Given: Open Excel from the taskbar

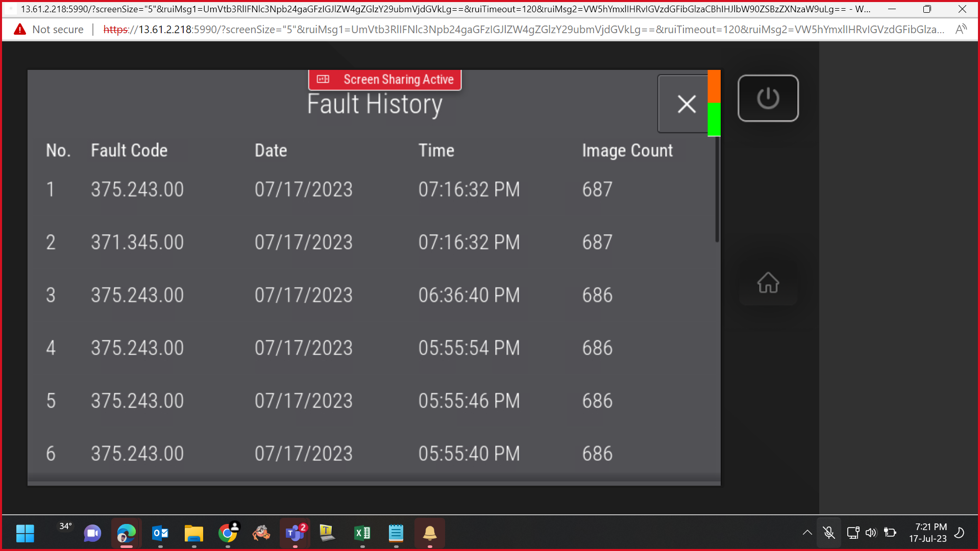Looking at the screenshot, I should click(x=362, y=533).
